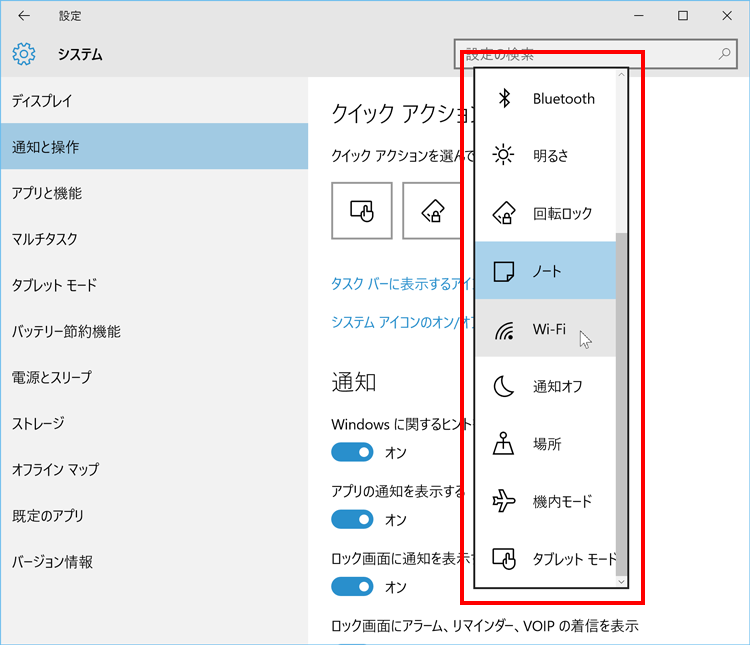
Task: Open the second quick action rotation lock tile
Action: [x=432, y=210]
